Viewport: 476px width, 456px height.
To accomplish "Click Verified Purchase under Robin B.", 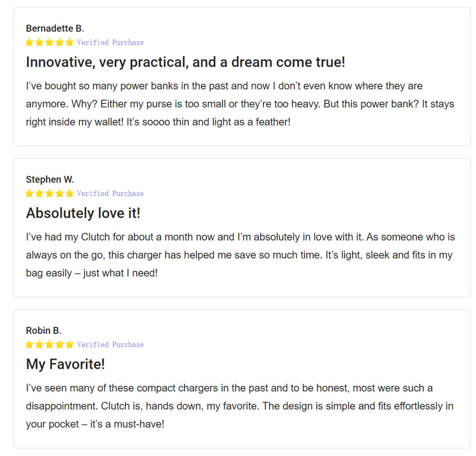I will click(111, 345).
